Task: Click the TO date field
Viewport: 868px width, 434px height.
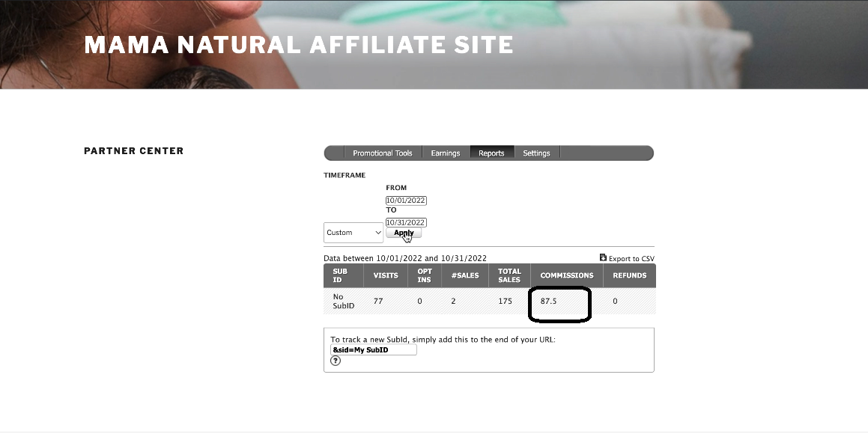Action: (406, 222)
